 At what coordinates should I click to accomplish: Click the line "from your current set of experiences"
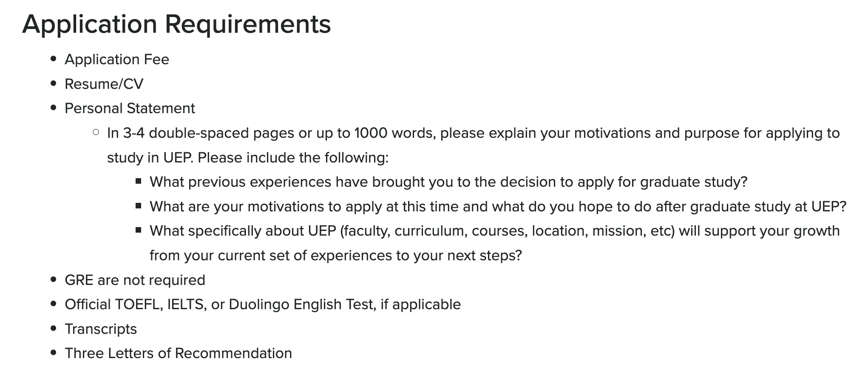335,256
